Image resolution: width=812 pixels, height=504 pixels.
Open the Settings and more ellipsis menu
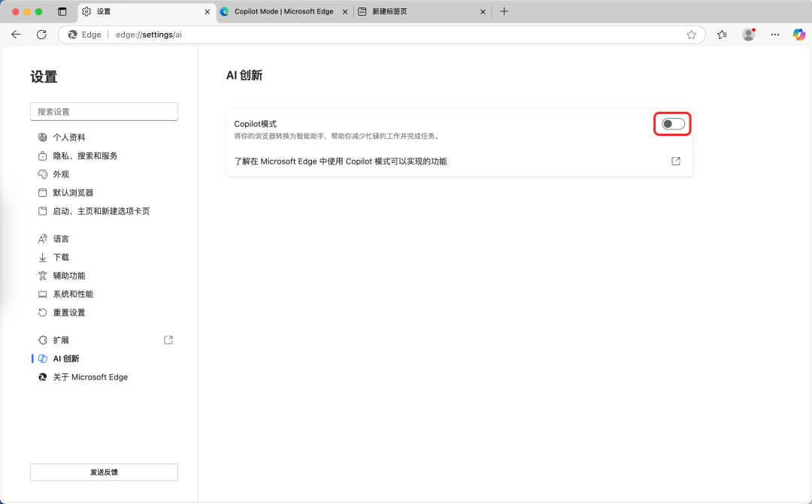point(774,35)
